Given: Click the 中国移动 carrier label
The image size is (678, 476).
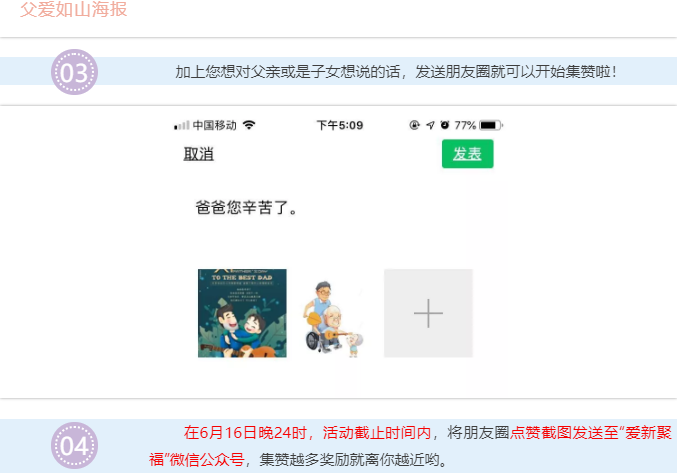Looking at the screenshot, I should click(214, 125).
